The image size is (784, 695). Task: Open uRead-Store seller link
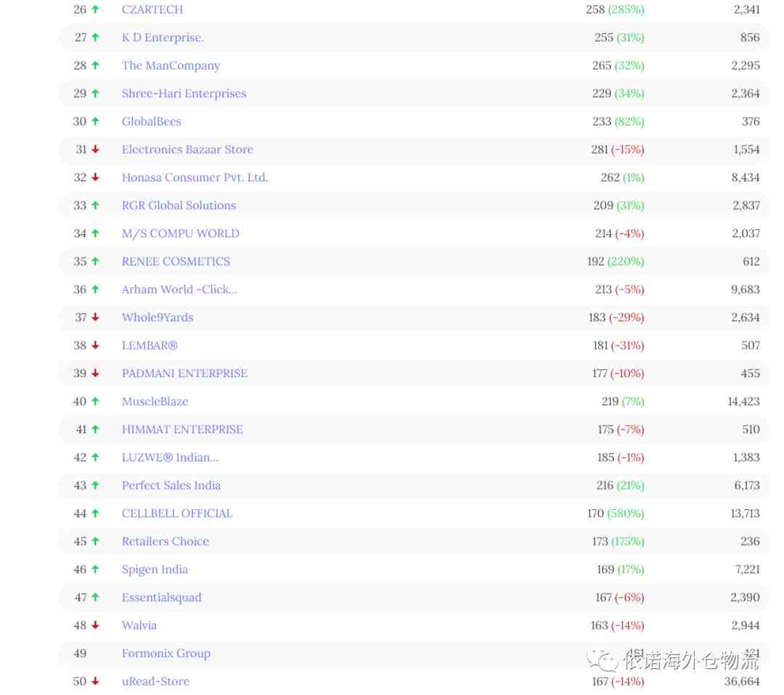coord(155,681)
